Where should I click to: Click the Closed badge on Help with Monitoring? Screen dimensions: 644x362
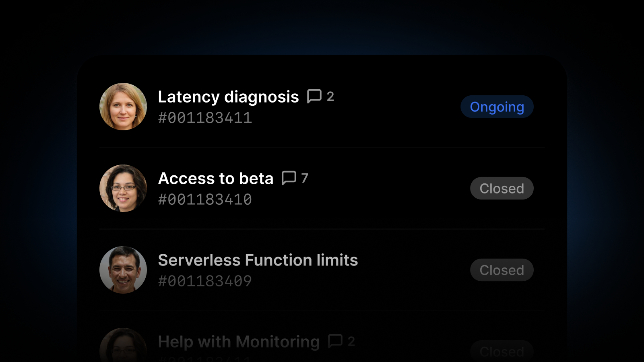point(502,352)
